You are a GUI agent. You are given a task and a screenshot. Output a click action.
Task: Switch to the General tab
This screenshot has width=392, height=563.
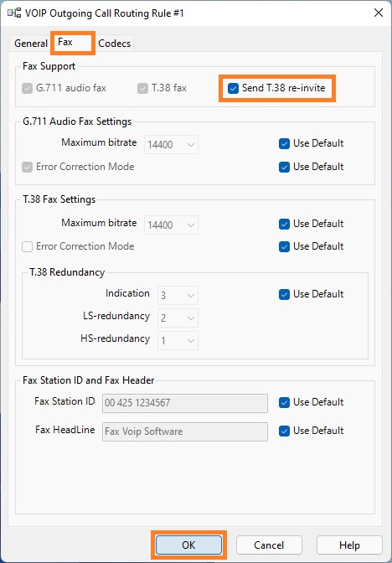(x=31, y=44)
